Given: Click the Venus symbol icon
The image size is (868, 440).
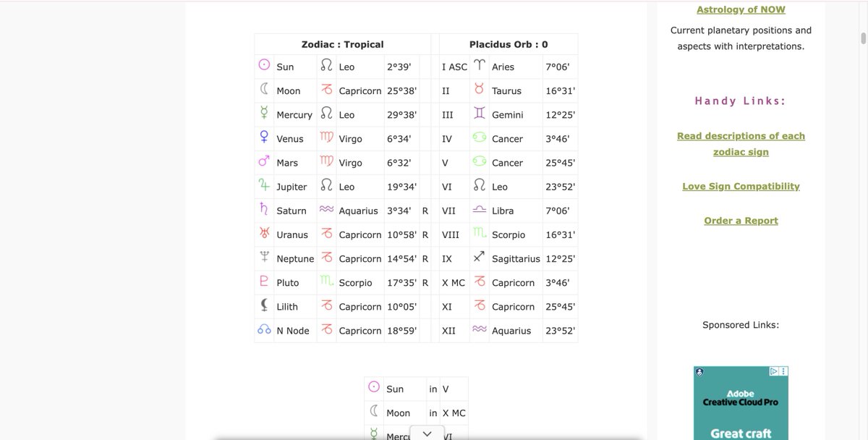Looking at the screenshot, I should pyautogui.click(x=265, y=137).
